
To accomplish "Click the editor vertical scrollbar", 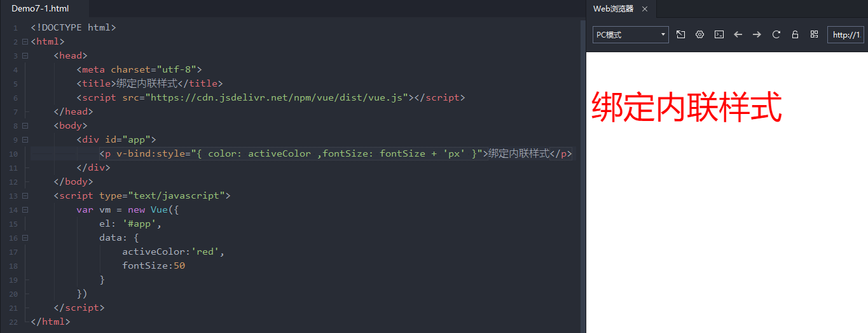I will point(582,175).
